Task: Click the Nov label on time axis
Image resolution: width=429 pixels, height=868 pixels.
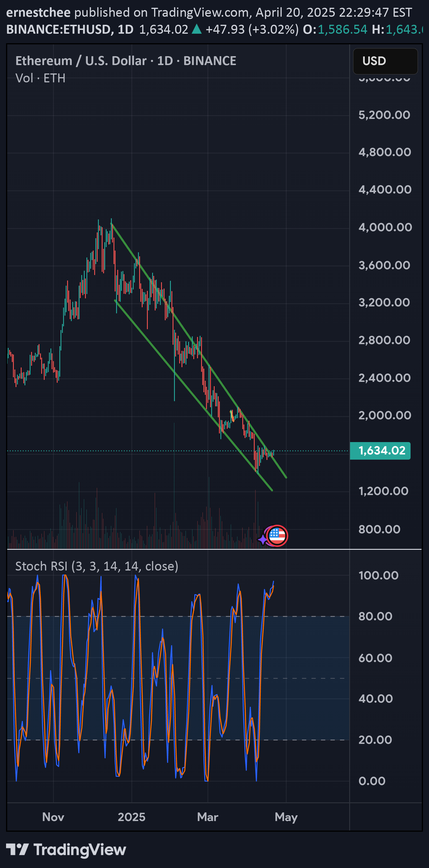Action: click(x=53, y=817)
